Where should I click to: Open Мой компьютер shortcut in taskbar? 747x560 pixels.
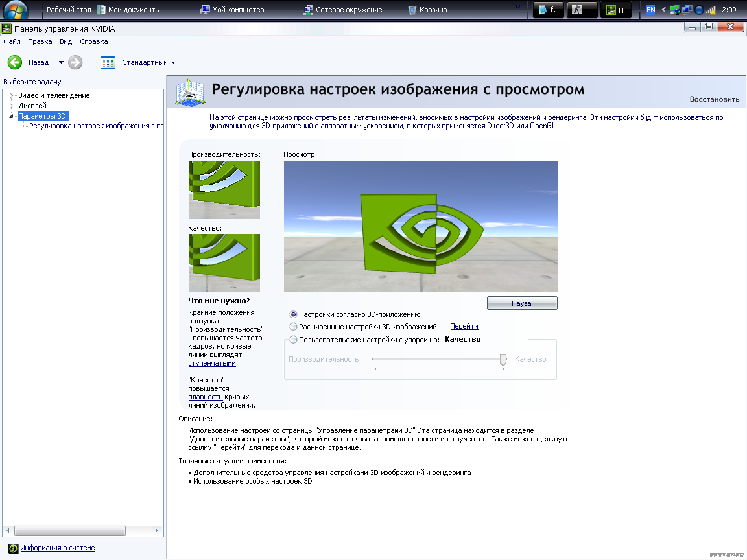click(232, 10)
